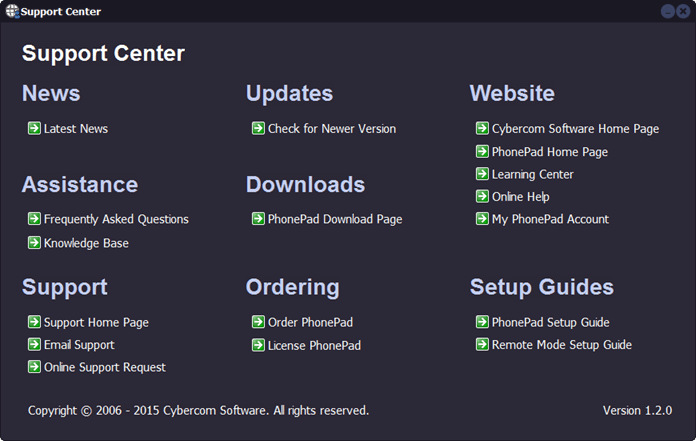This screenshot has height=441, width=696.
Task: Click arrow icon beside PhonePad Setup Guide
Action: [x=482, y=322]
